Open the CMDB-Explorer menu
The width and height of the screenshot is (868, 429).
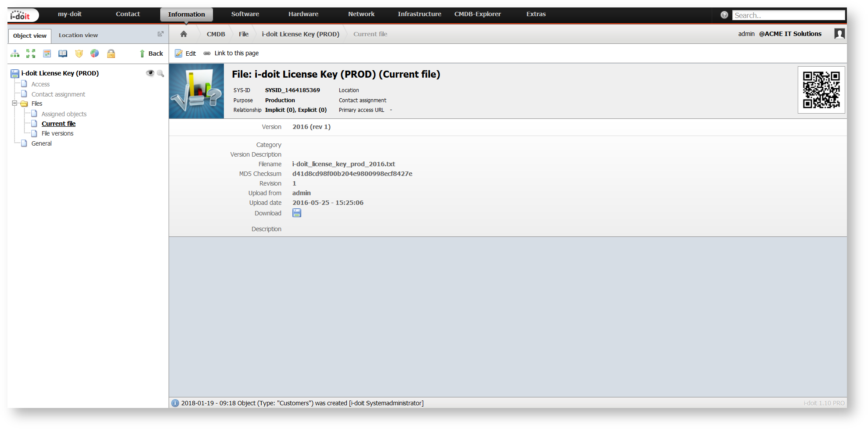pos(478,14)
